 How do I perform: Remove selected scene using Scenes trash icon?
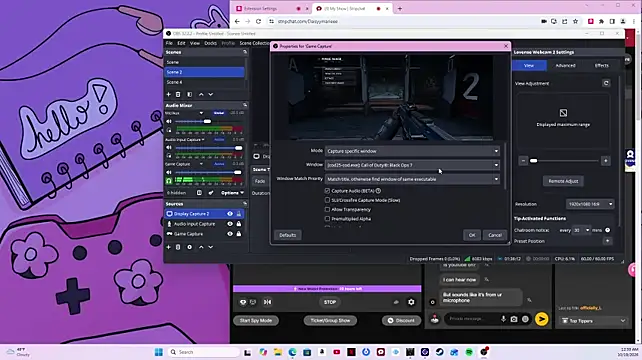coord(178,95)
